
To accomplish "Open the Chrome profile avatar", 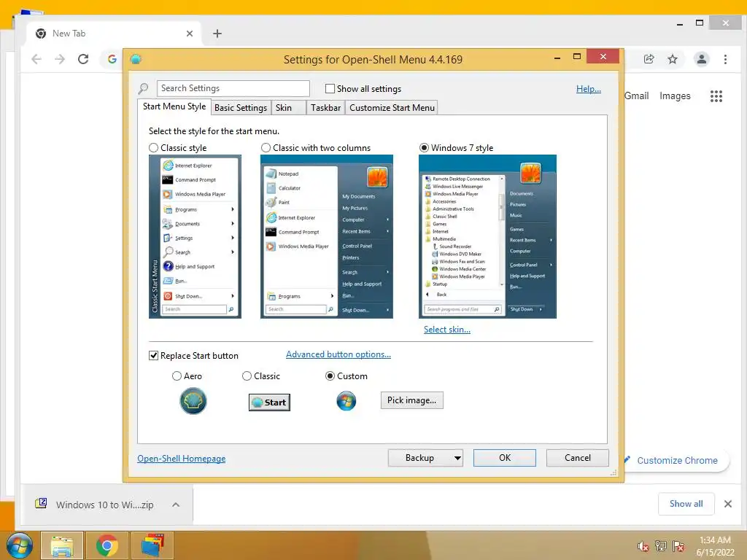I will [701, 59].
